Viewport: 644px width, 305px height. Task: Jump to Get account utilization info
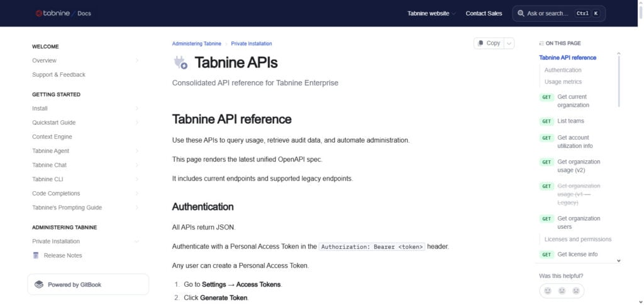click(575, 141)
